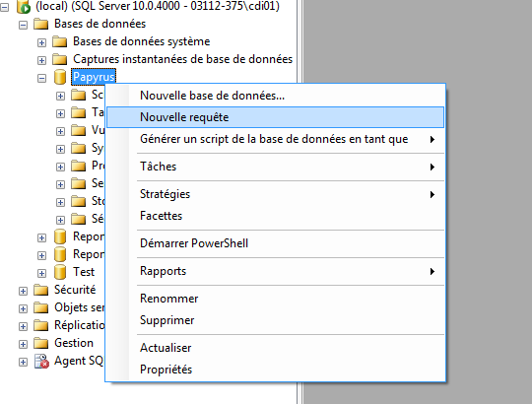Collapse the Papyrus database node
Viewport: 532px width, 404px height.
pos(41,79)
